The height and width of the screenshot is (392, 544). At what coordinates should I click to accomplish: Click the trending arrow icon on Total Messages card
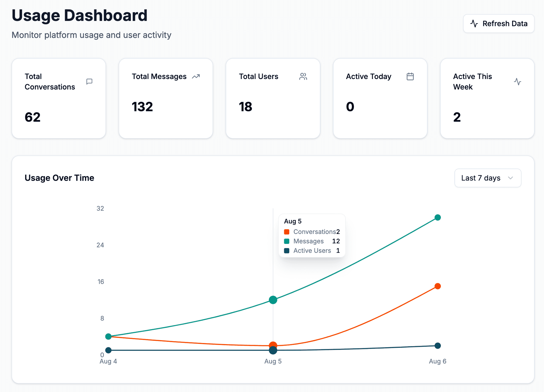click(x=196, y=76)
